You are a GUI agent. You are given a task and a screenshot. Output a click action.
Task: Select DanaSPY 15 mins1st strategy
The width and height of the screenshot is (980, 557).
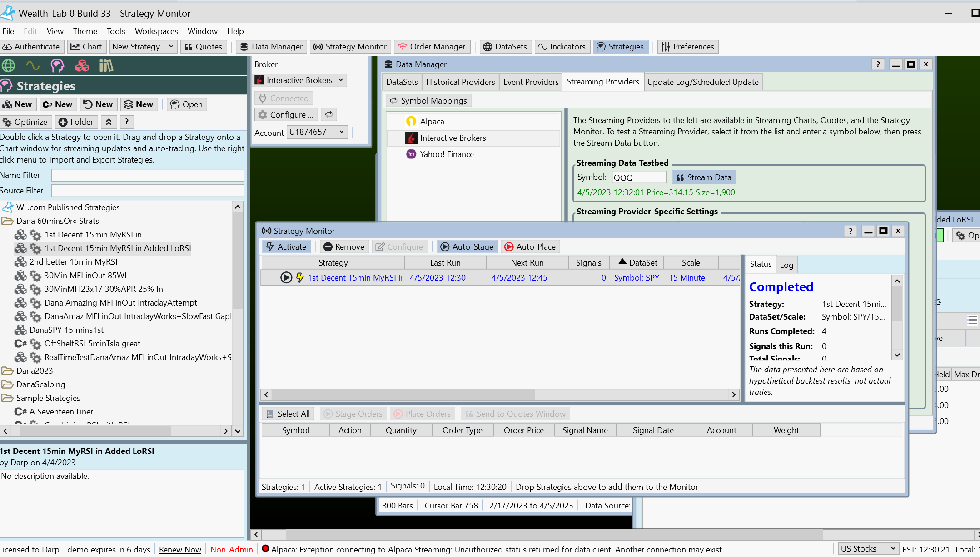pyautogui.click(x=66, y=330)
